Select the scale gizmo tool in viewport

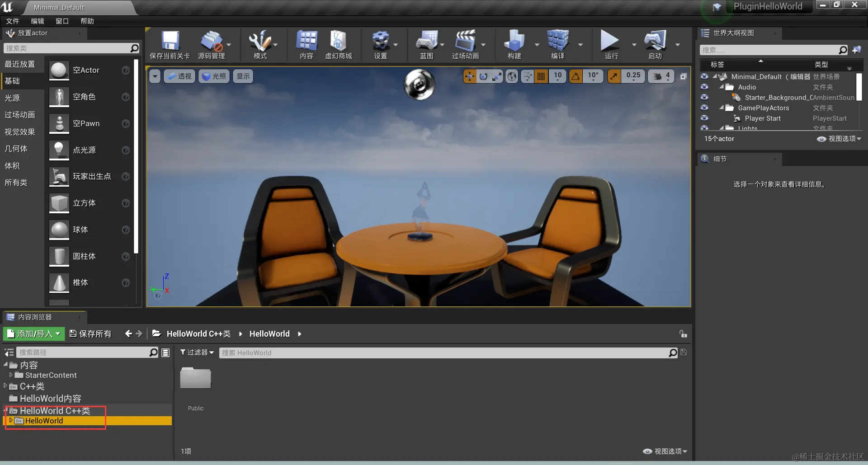click(x=497, y=76)
